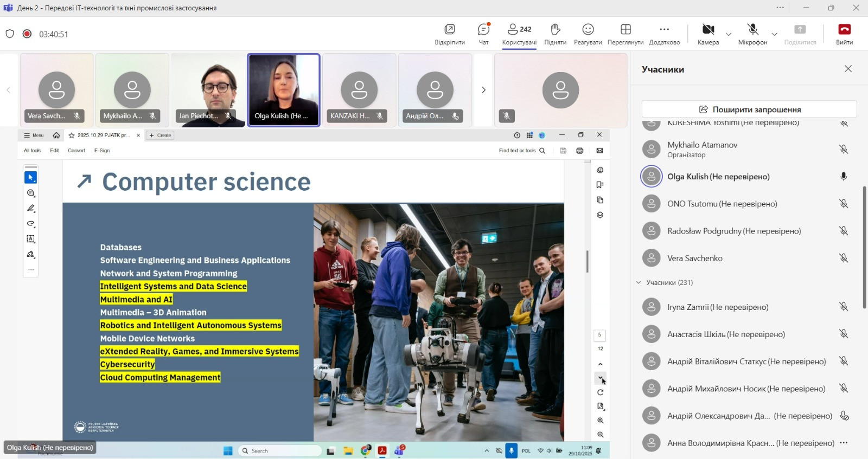Open Microphone options dropdown arrow
Viewport: 868px width, 459px height.
[x=774, y=34]
